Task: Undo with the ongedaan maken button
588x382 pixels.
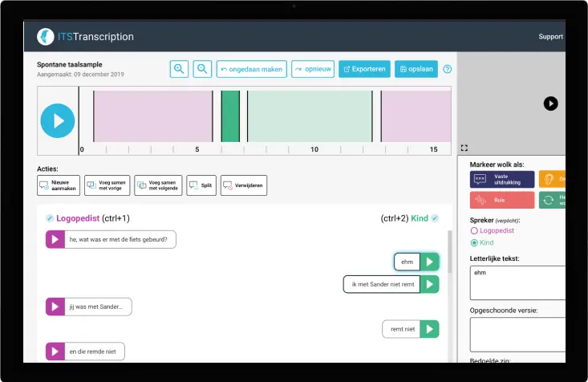Action: (251, 69)
